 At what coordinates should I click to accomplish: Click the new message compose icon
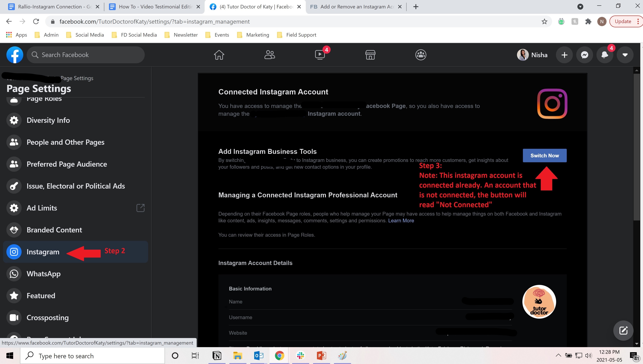point(623,330)
